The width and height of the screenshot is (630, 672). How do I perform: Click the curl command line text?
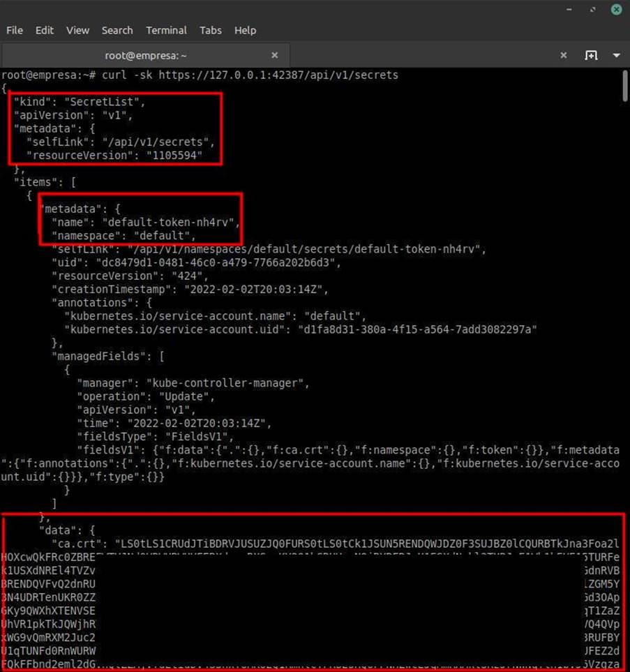pyautogui.click(x=250, y=75)
